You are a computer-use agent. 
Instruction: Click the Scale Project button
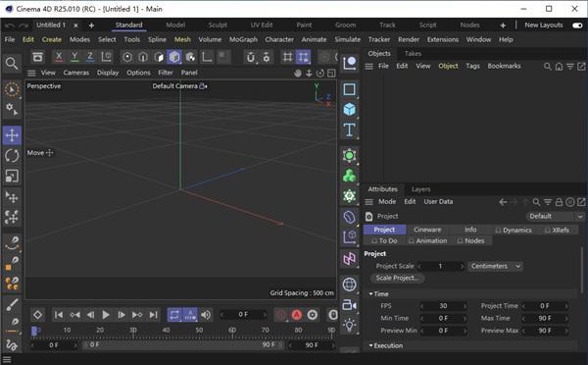[x=397, y=278]
